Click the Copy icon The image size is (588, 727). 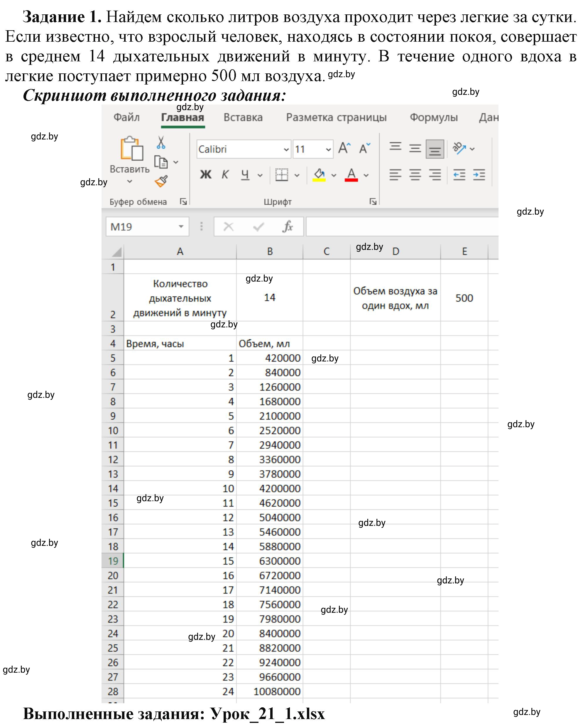(x=161, y=162)
